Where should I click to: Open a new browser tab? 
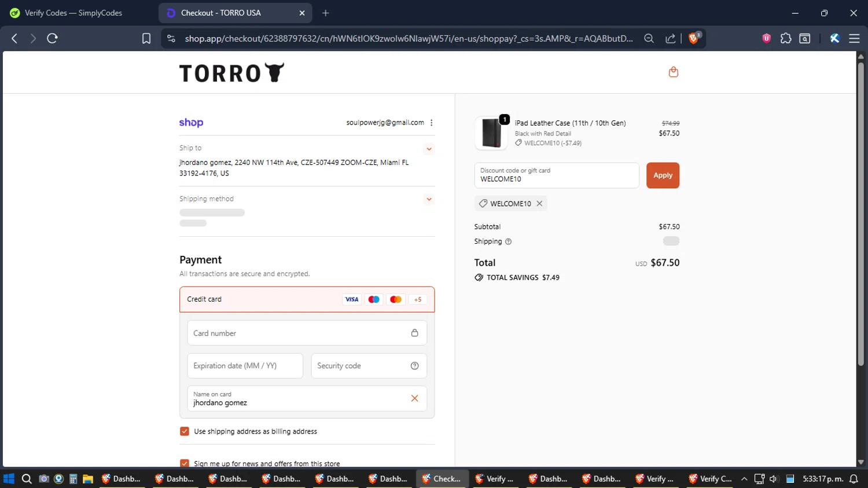click(326, 13)
